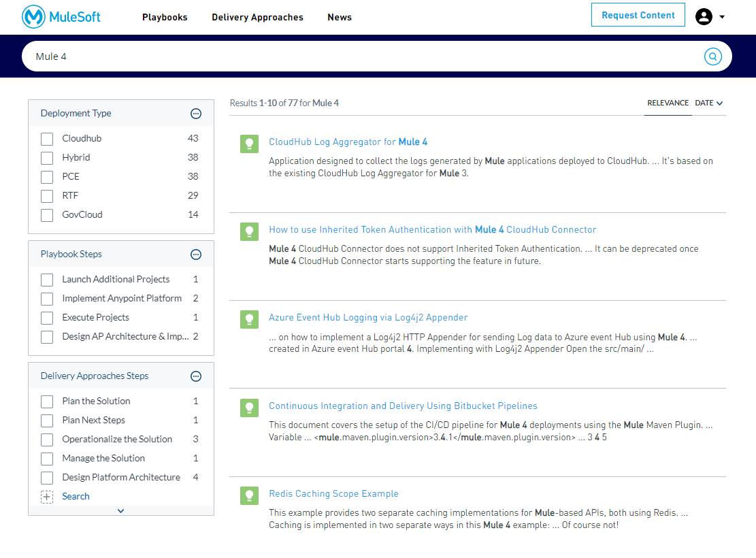Image resolution: width=756 pixels, height=558 pixels.
Task: Click the Playbook Steps panel header
Action: (121, 255)
